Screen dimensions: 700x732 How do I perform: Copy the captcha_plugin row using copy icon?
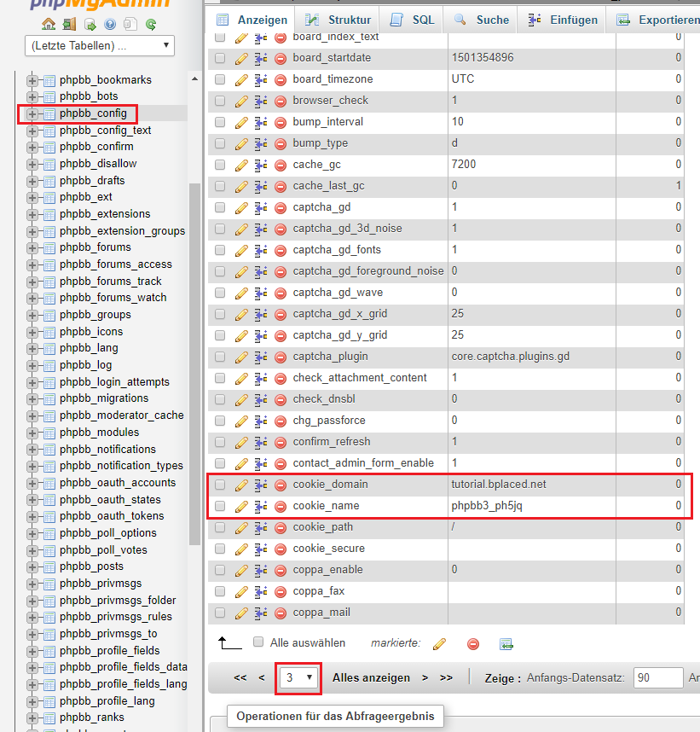coord(261,357)
